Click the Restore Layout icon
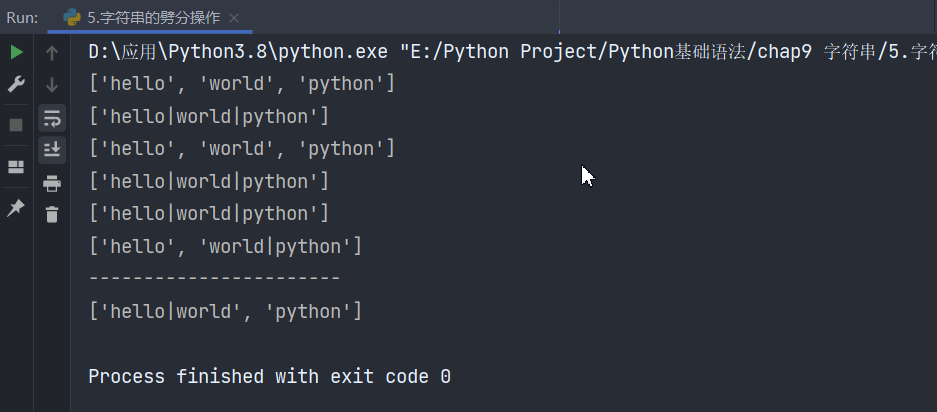The width and height of the screenshot is (937, 412). point(16,166)
